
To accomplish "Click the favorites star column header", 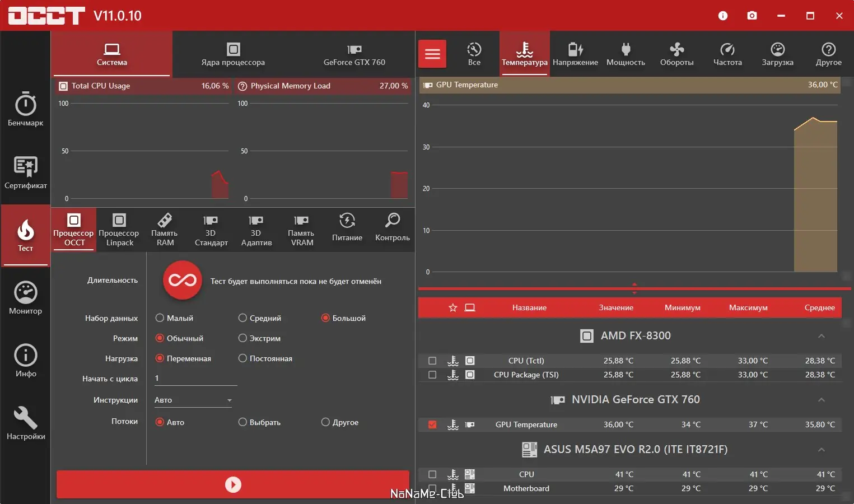I will pos(453,307).
